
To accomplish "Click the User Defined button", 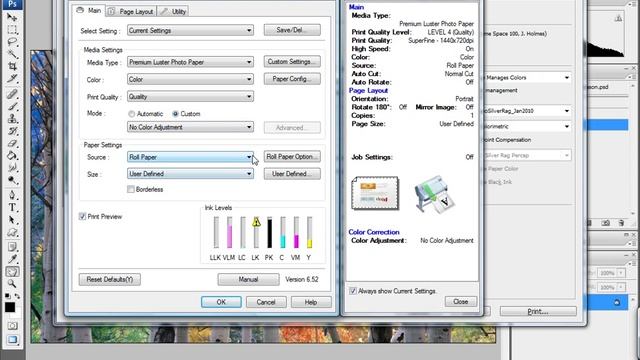I will pos(292,174).
